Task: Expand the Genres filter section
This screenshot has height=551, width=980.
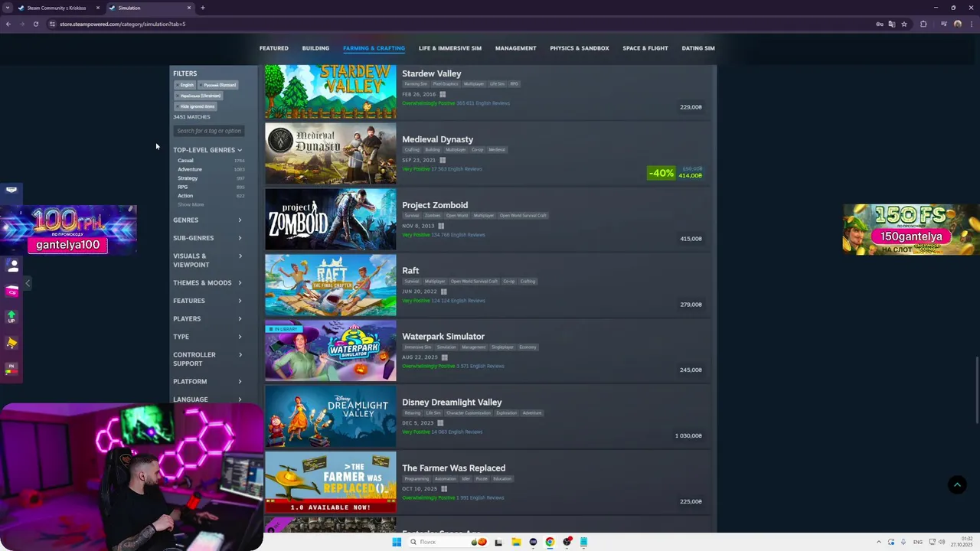Action: [207, 220]
